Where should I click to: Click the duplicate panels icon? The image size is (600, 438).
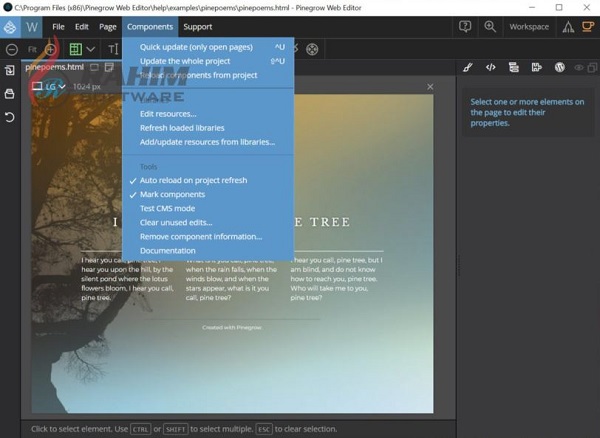coord(592,68)
